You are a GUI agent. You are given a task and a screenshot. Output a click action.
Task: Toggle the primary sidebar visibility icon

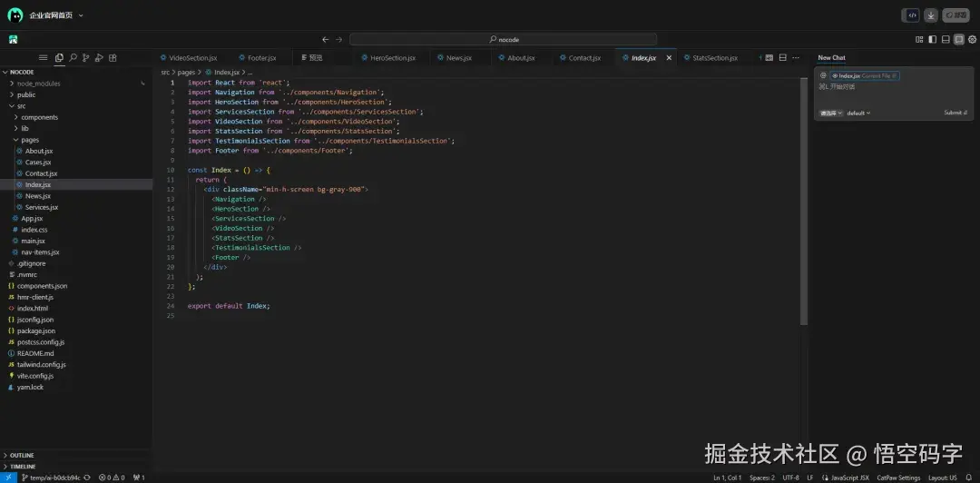tap(933, 39)
